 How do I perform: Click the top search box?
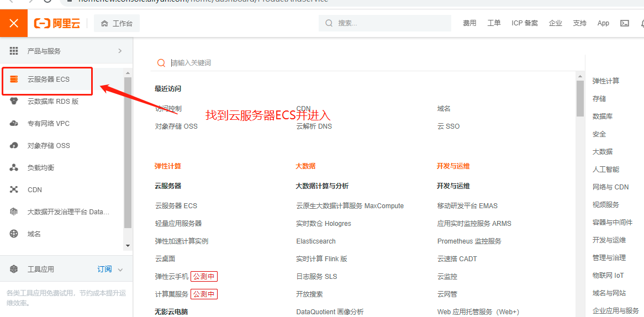coord(385,23)
